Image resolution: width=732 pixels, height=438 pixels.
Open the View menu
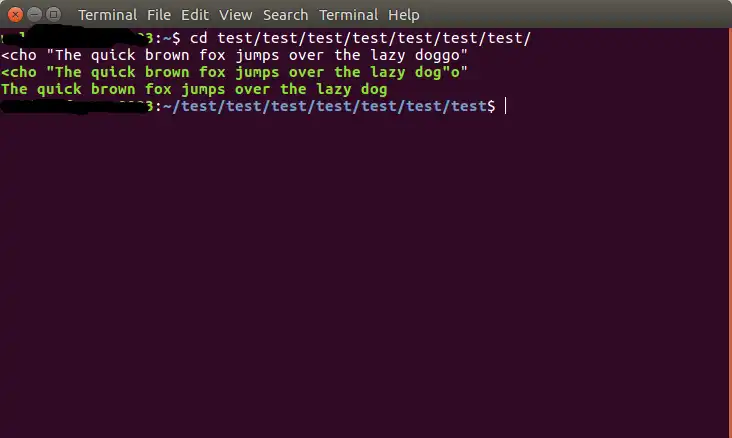[235, 15]
